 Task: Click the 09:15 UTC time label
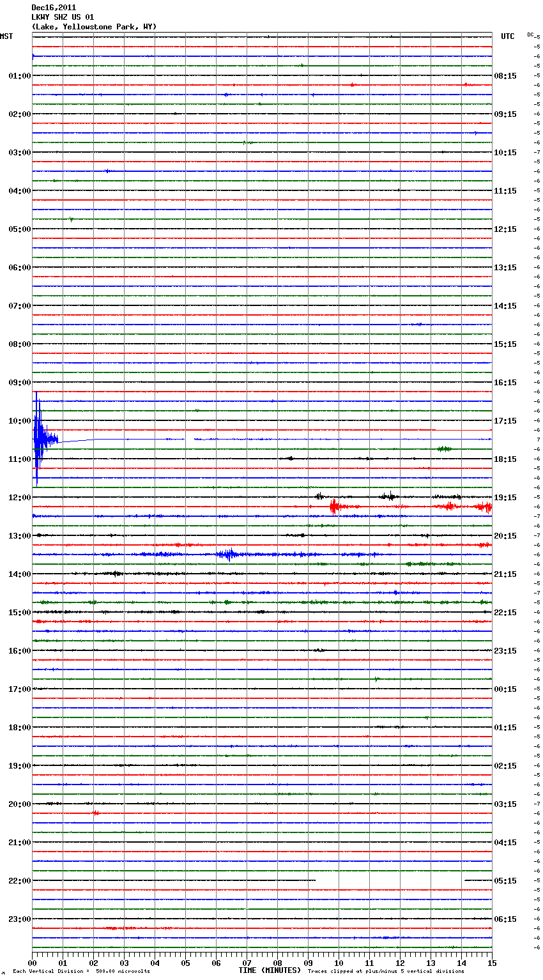[505, 114]
